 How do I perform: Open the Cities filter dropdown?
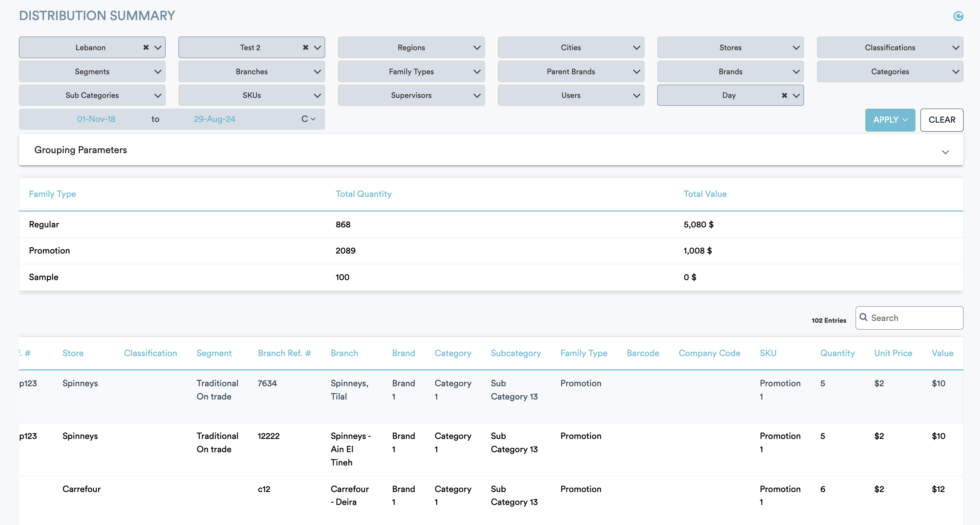click(570, 48)
